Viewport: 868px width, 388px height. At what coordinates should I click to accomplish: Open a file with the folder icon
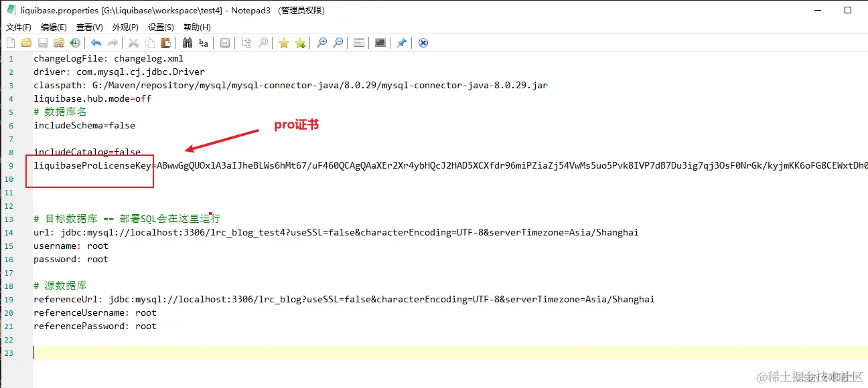pos(27,43)
